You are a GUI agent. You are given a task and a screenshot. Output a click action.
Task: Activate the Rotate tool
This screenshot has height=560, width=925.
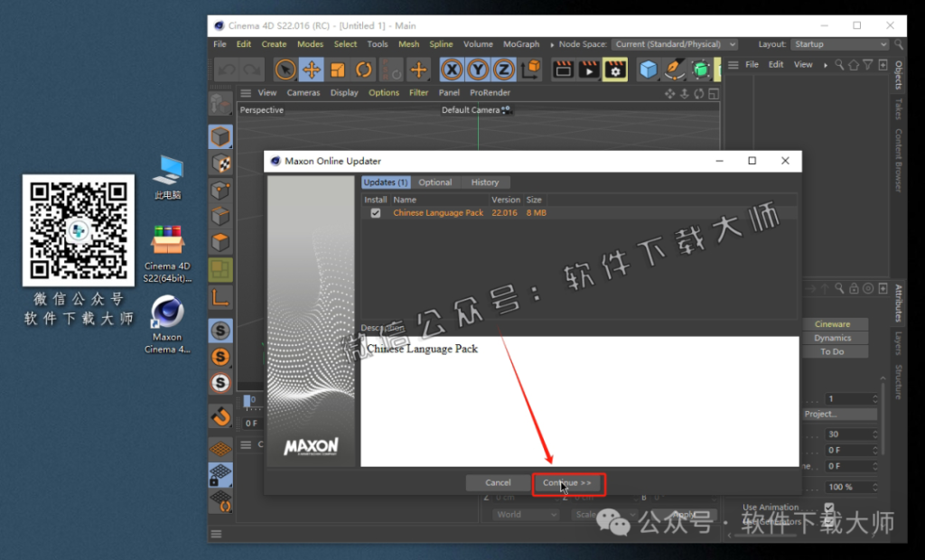364,70
